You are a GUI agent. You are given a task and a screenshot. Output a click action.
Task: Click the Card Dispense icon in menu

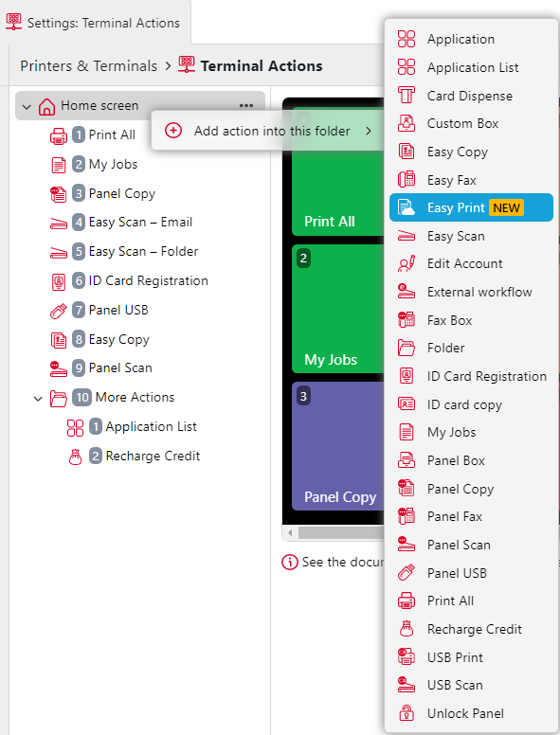coord(406,95)
